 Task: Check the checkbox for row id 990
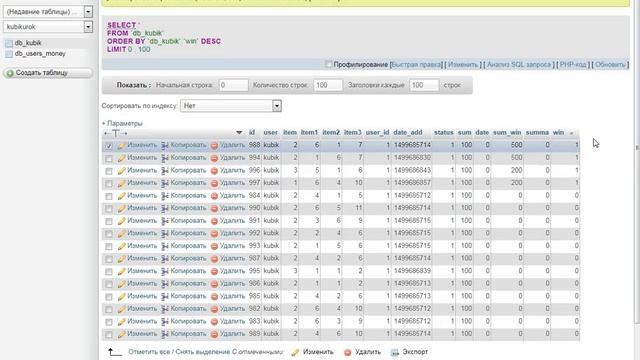coord(109,209)
